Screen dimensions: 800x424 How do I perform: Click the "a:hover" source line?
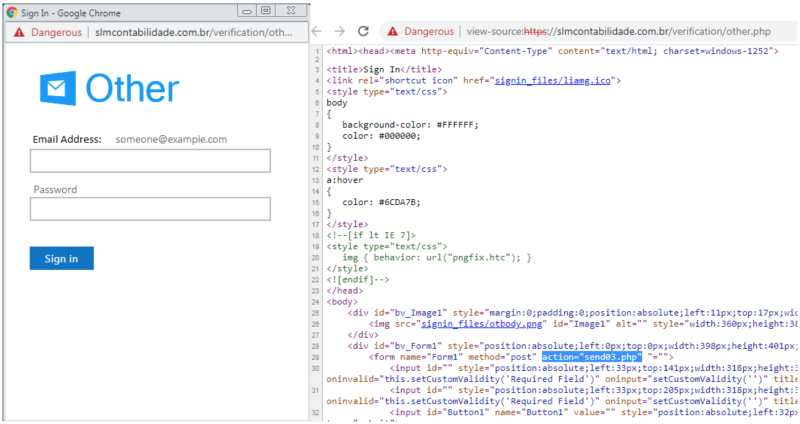click(x=345, y=180)
